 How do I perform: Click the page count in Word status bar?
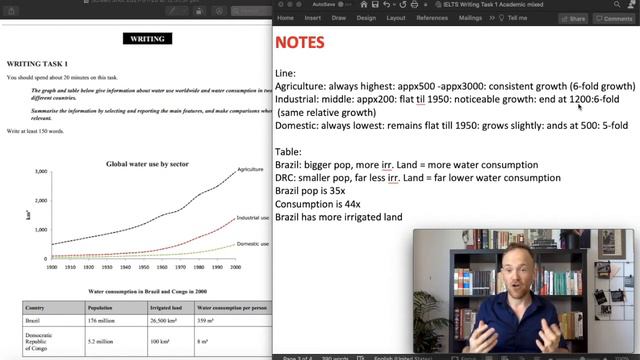[x=298, y=358]
